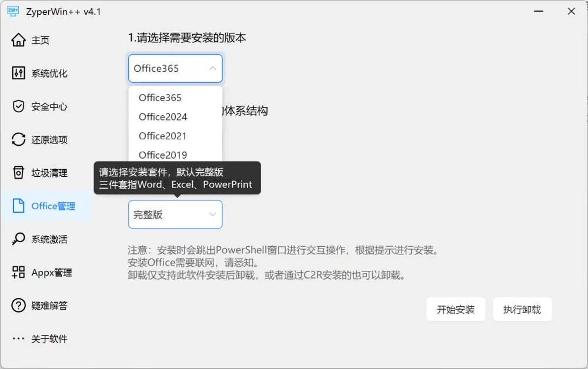Click the partially hidden 体系结构 heading

[x=246, y=111]
